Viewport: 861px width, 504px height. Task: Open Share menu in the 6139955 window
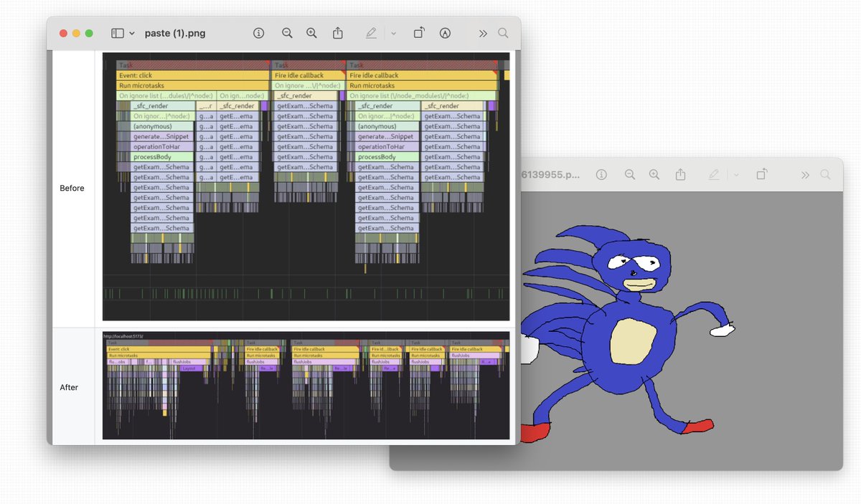coord(681,175)
